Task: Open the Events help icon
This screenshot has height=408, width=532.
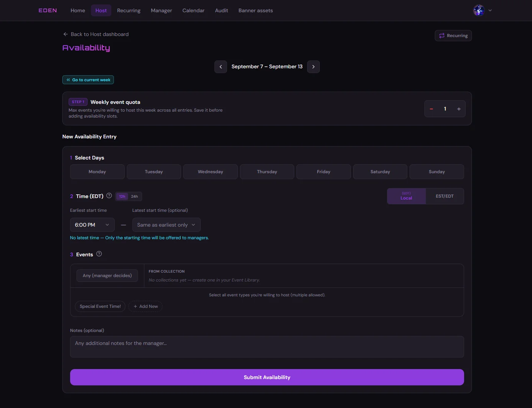Action: 99,254
